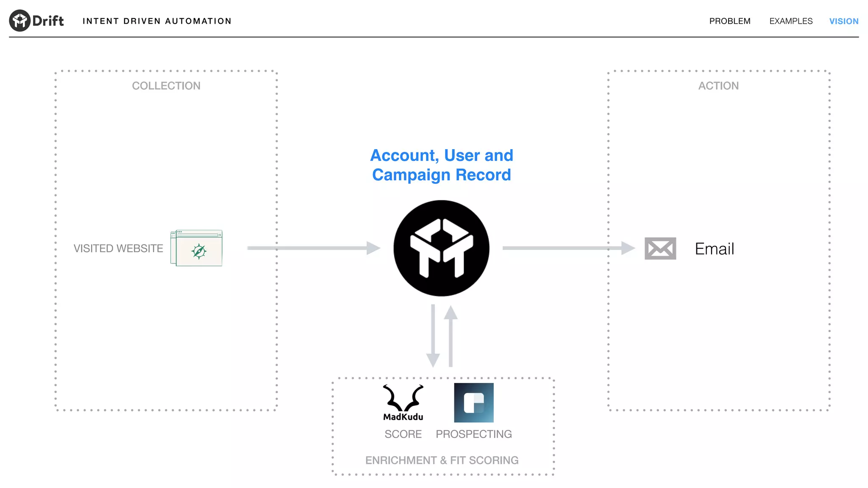Select the highlighted VISION tab
Viewport: 868px width, 488px height.
tap(843, 21)
